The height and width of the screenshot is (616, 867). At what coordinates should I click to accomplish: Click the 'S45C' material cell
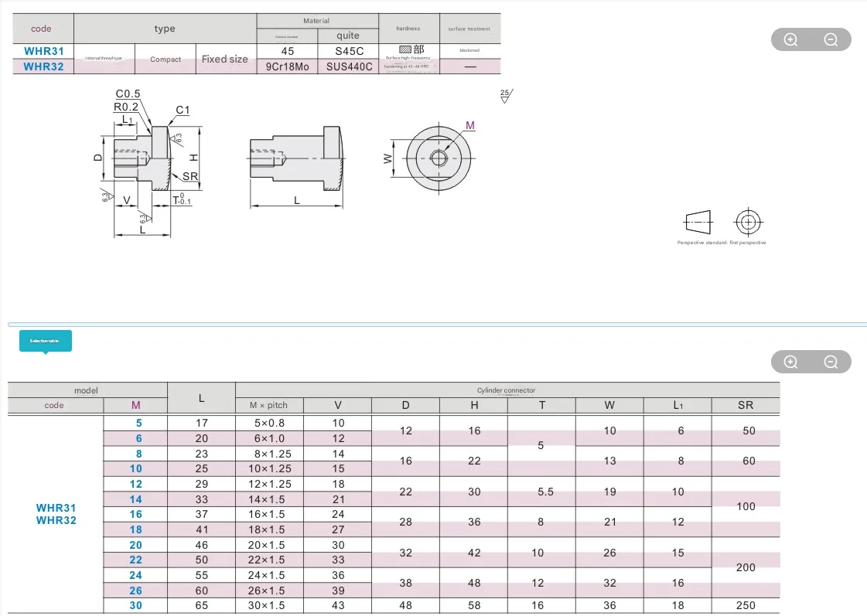click(x=349, y=51)
